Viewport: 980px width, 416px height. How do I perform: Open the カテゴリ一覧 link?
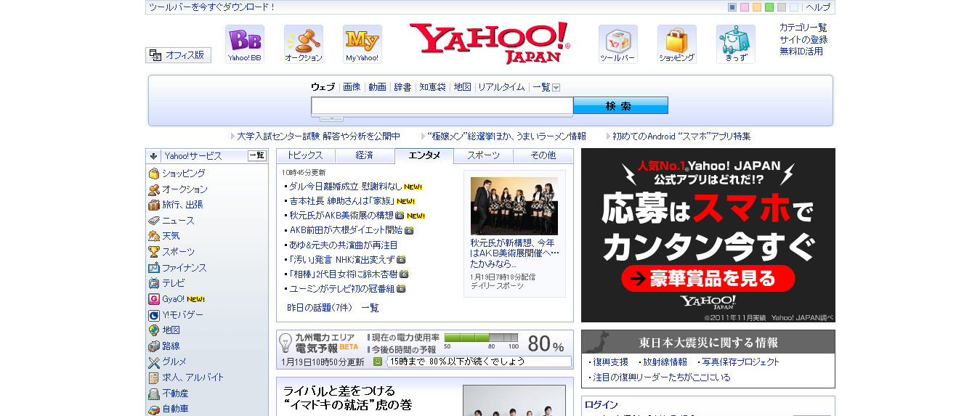pyautogui.click(x=803, y=28)
